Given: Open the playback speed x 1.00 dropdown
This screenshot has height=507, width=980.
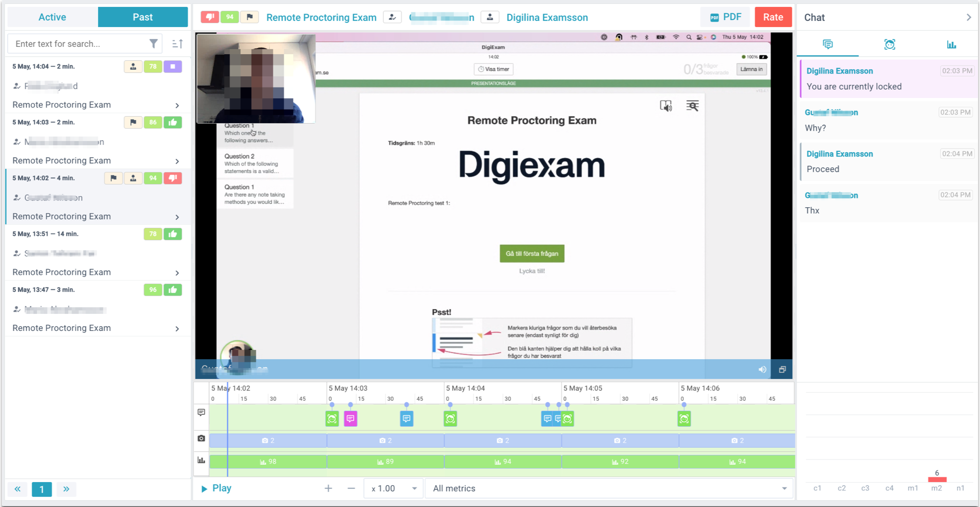Looking at the screenshot, I should pos(394,488).
